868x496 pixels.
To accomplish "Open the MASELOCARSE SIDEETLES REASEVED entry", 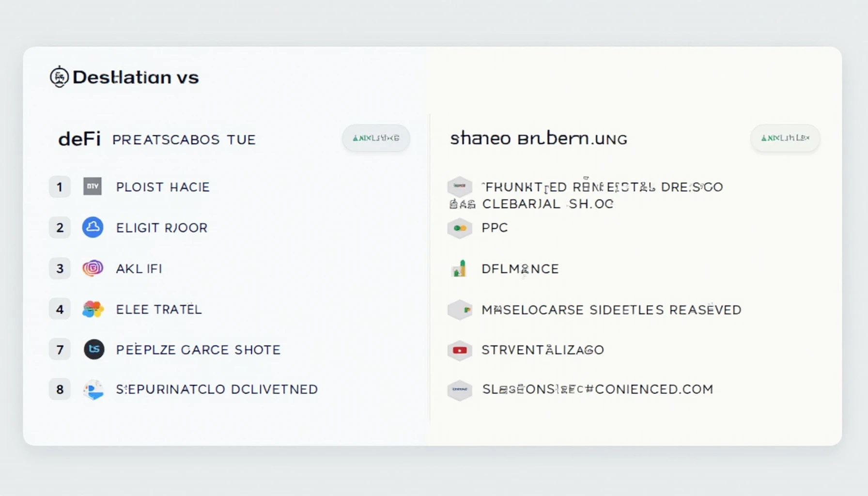I will [x=611, y=310].
